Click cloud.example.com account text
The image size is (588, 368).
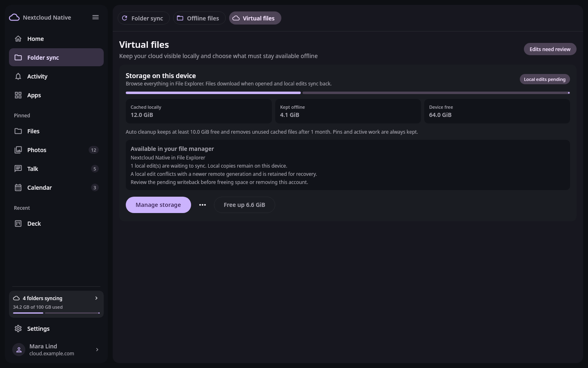pos(52,354)
